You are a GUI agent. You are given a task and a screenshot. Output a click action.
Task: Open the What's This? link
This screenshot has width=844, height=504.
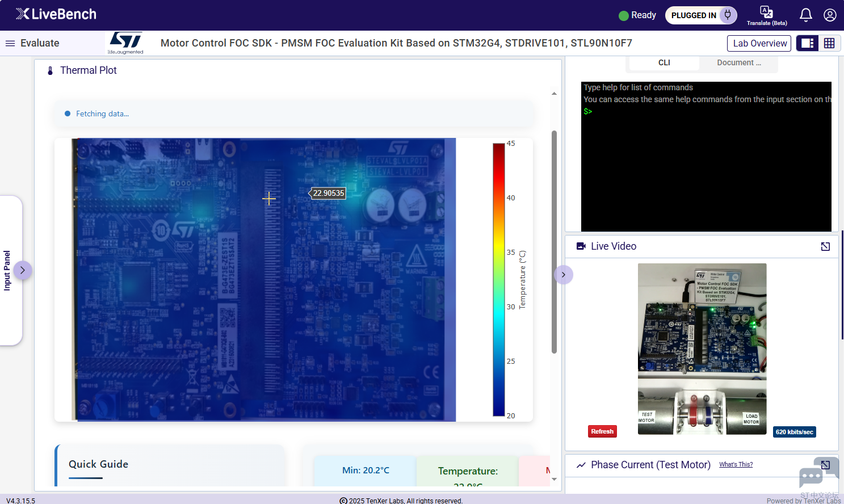[x=736, y=464]
